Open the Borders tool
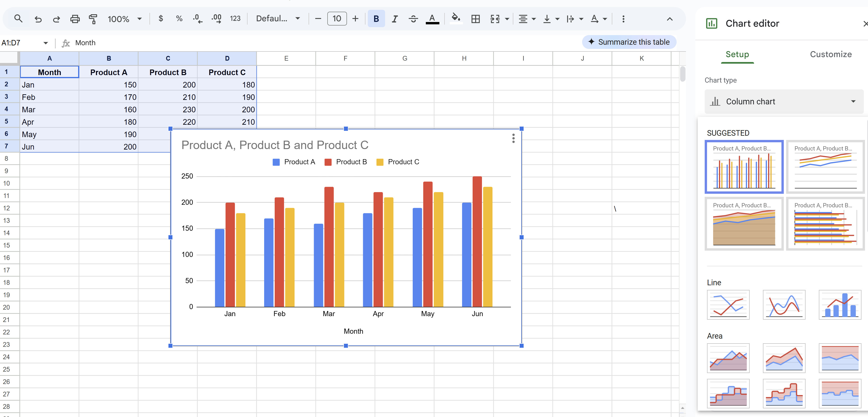The width and height of the screenshot is (868, 417). click(475, 19)
